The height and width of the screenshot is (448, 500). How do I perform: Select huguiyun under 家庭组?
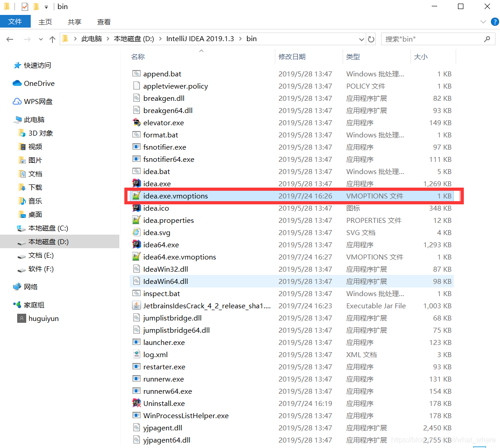pyautogui.click(x=43, y=319)
